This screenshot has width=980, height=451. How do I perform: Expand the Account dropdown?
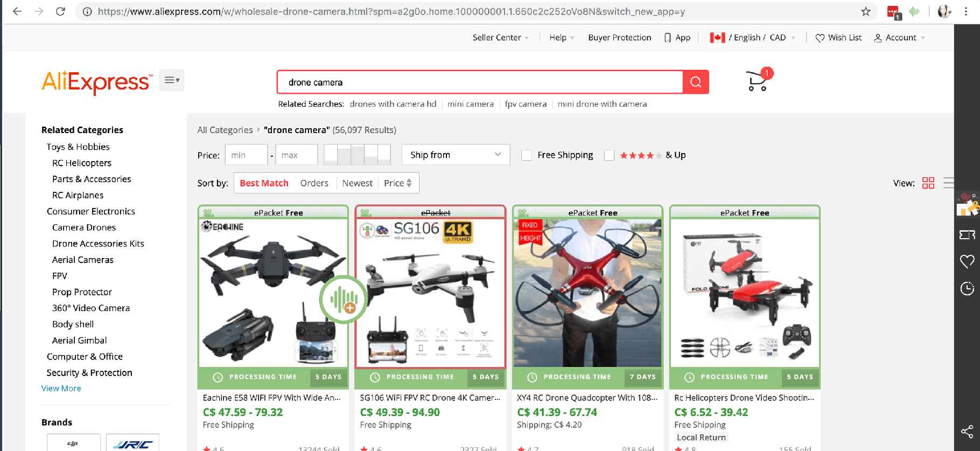click(899, 38)
